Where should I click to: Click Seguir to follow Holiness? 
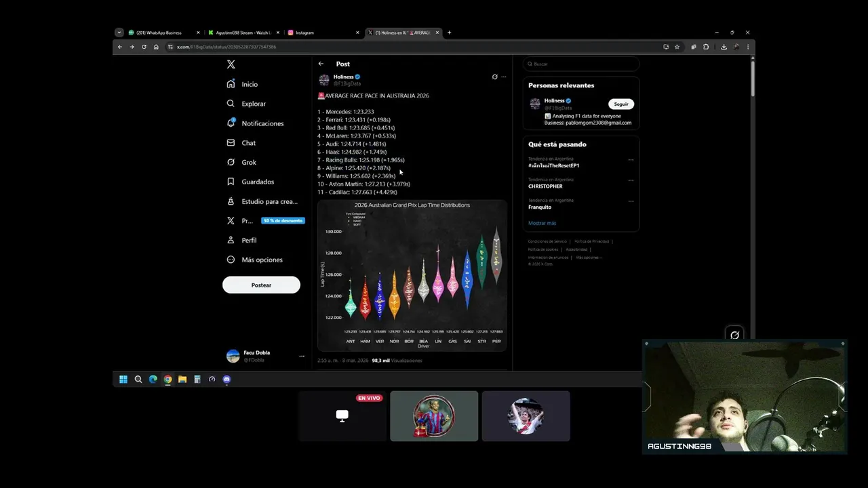pos(621,104)
